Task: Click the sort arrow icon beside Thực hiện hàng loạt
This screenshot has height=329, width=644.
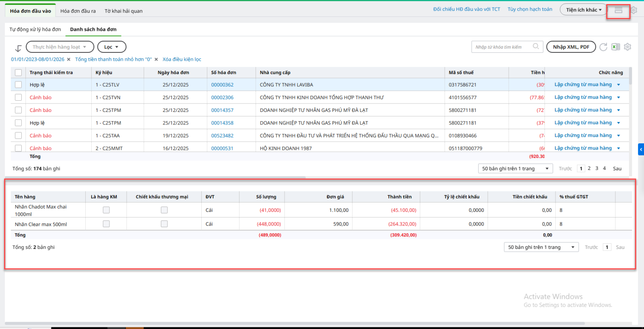Action: point(18,48)
